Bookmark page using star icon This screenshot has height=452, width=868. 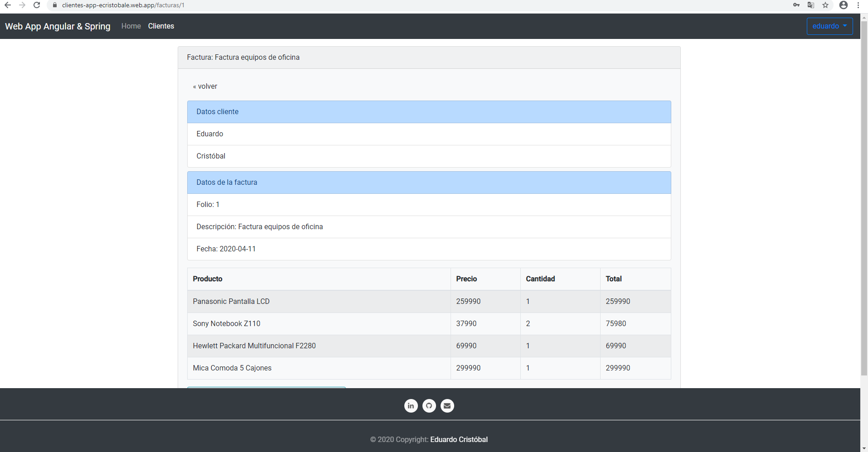coord(825,5)
